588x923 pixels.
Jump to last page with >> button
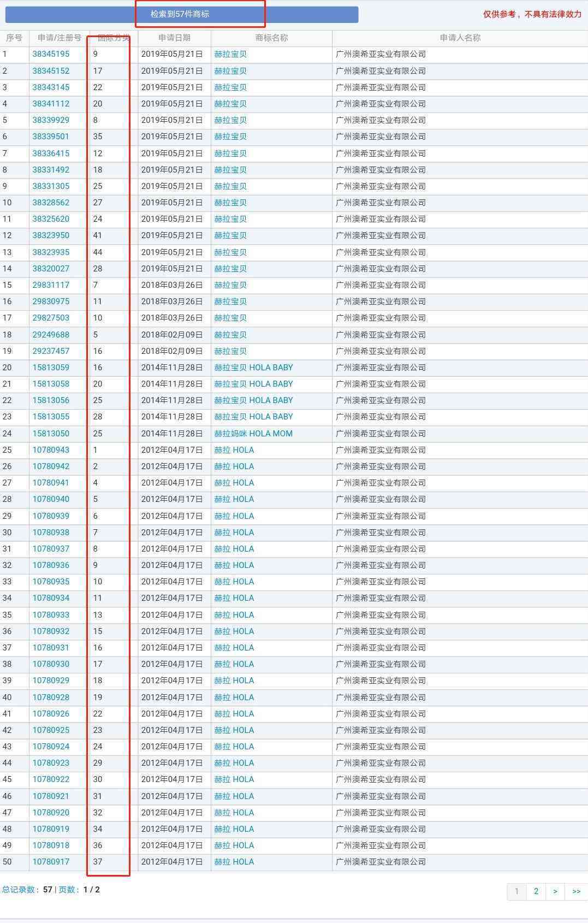576,891
